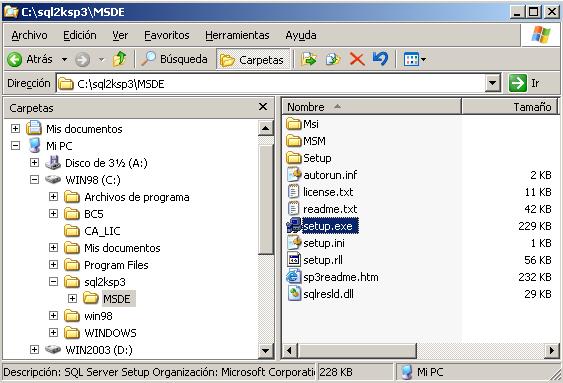Click the file list horizontal scrollbar thumb
563x383 pixels.
(x=357, y=350)
